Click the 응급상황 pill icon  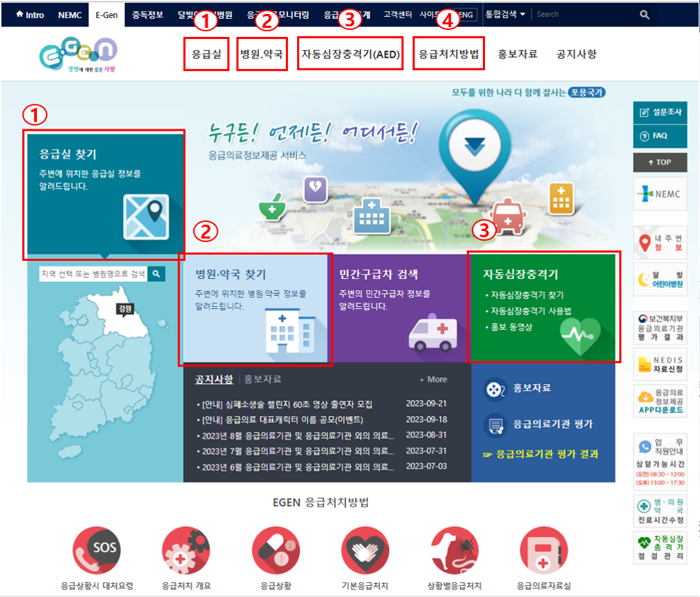(276, 550)
